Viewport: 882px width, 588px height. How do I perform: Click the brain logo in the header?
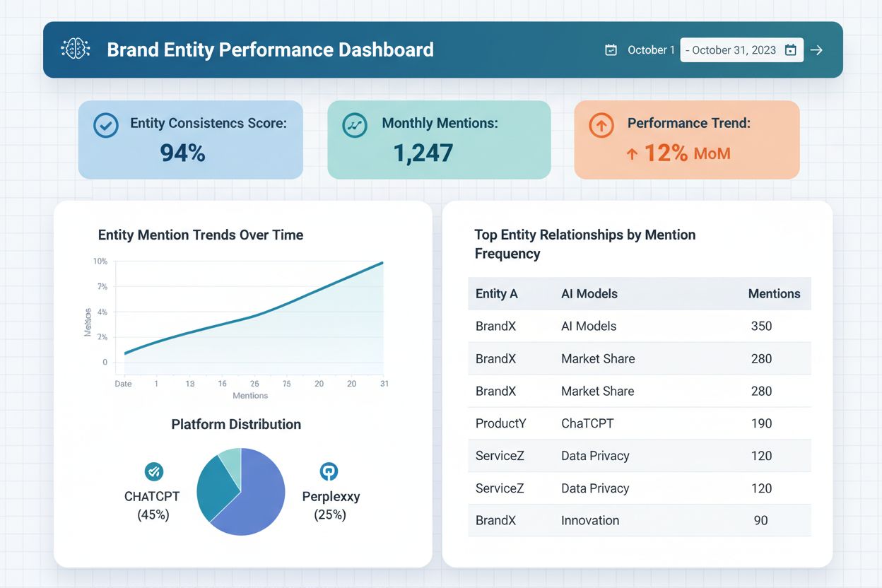point(74,49)
